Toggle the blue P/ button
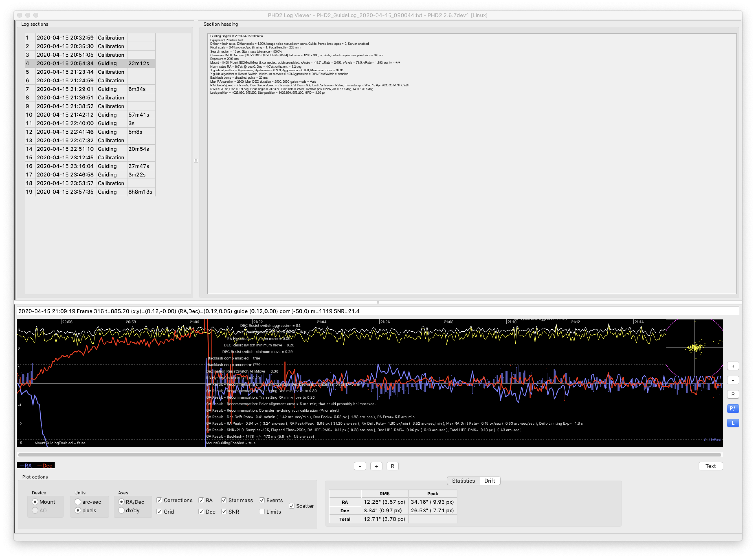The width and height of the screenshot is (756, 558). (733, 409)
